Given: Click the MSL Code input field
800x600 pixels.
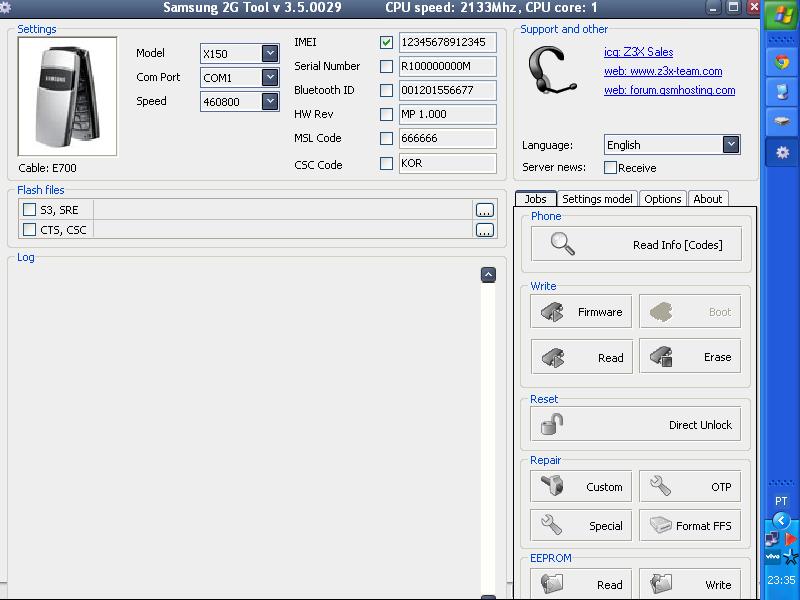Looking at the screenshot, I should pos(447,138).
